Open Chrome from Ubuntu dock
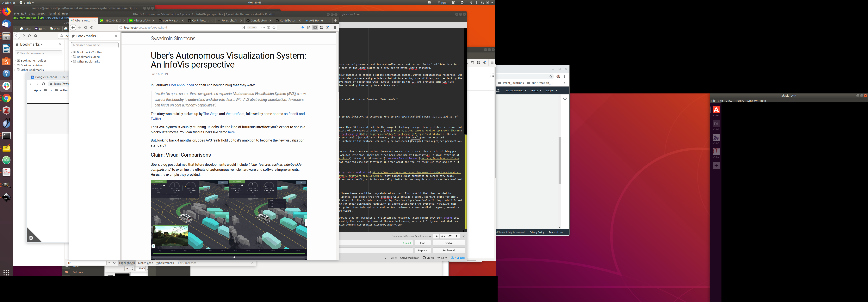The width and height of the screenshot is (868, 302). click(x=6, y=98)
